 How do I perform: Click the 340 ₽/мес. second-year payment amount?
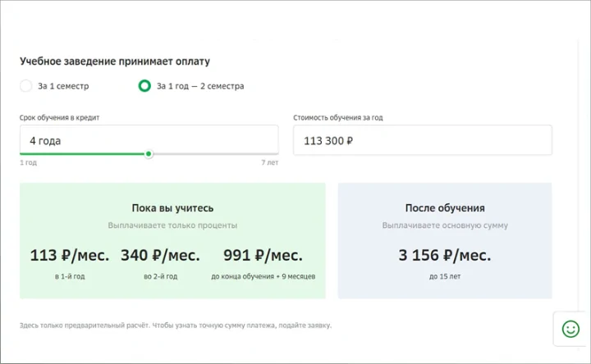coord(160,255)
